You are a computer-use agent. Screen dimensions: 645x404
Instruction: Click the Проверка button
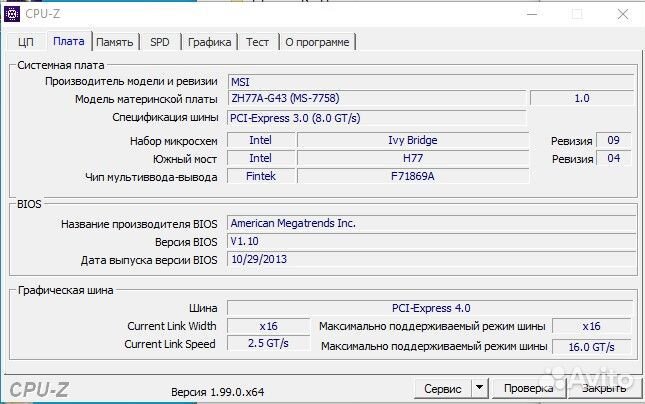tap(528, 388)
